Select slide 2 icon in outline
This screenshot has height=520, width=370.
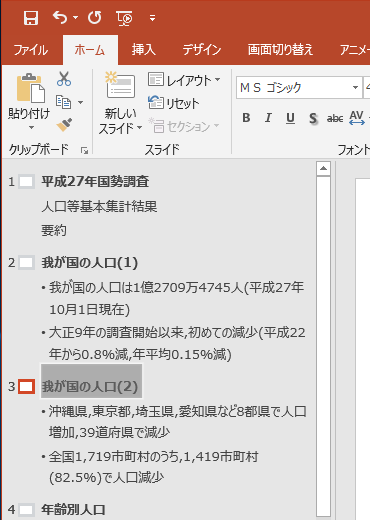27,263
